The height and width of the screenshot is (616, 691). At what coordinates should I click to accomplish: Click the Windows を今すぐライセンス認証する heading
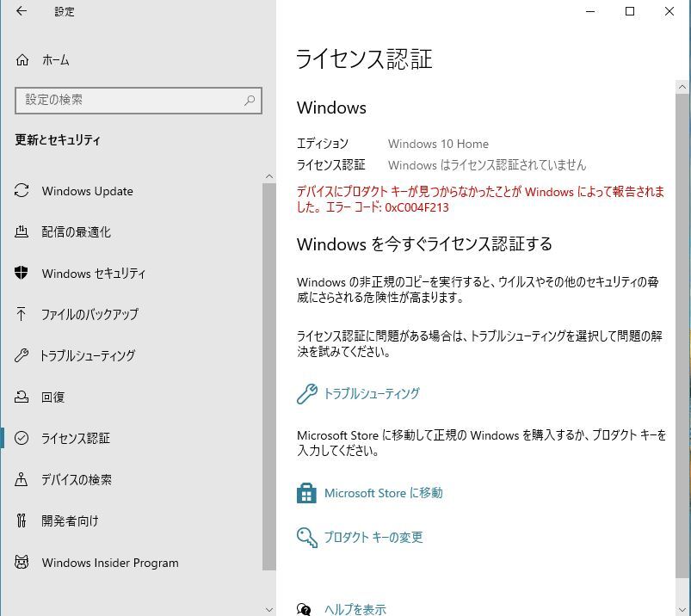(x=424, y=244)
